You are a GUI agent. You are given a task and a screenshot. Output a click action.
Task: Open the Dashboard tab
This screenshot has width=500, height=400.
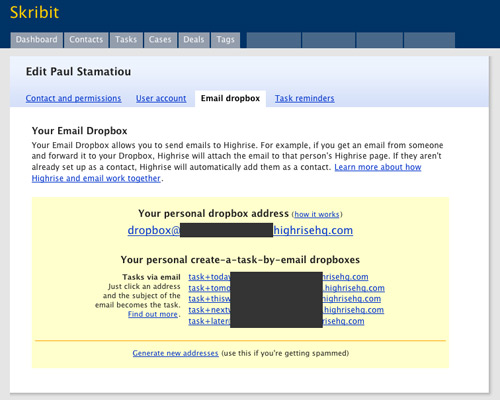36,40
